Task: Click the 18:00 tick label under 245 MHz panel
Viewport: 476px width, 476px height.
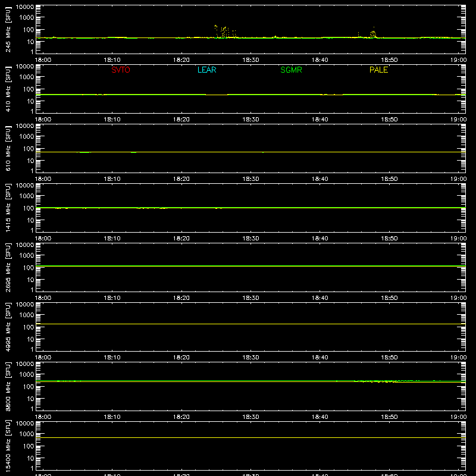Action: [x=43, y=60]
